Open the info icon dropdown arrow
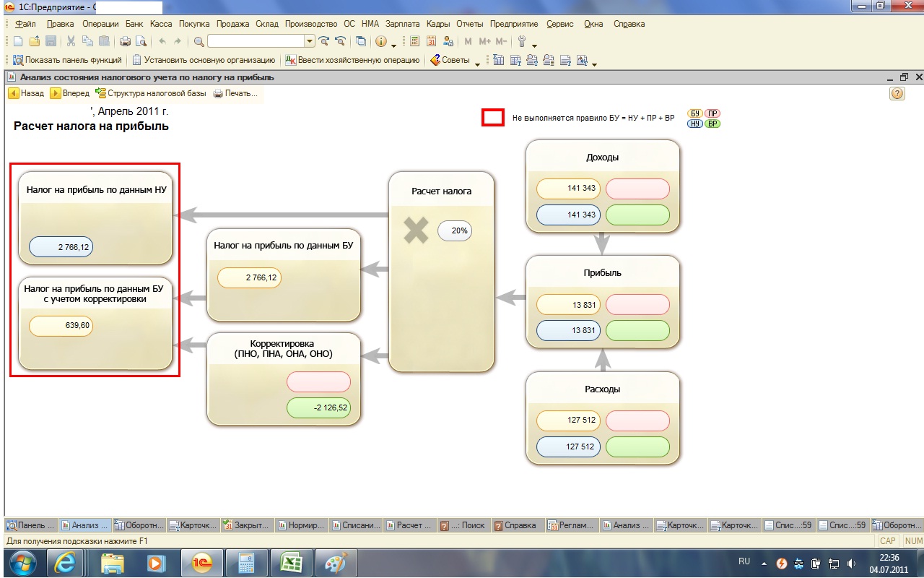 pyautogui.click(x=393, y=45)
